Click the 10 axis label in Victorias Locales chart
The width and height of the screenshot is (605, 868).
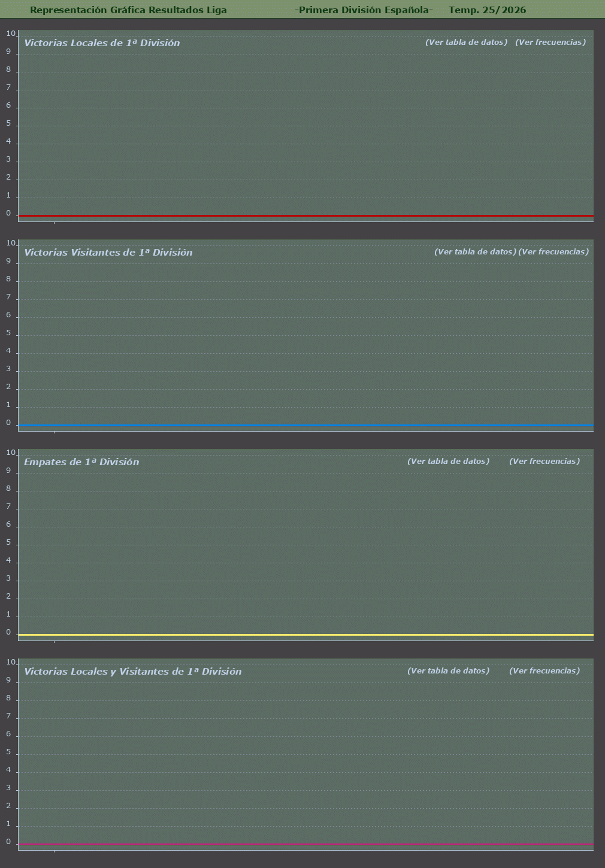[10, 34]
